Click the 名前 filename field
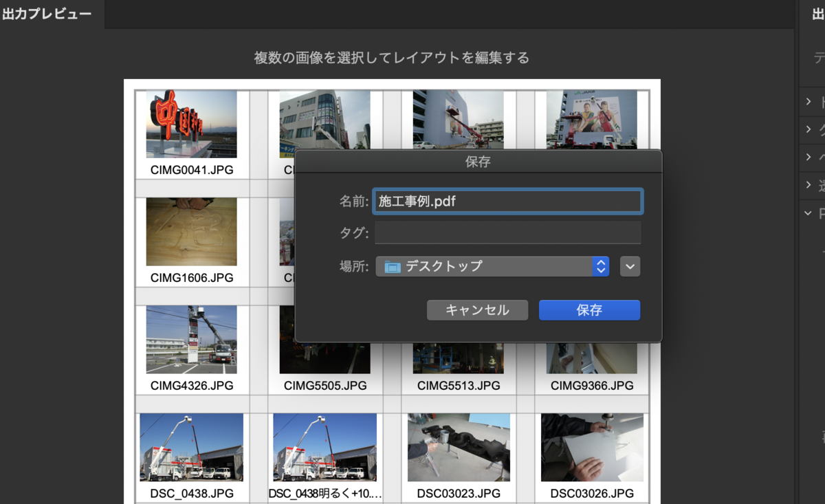Viewport: 825px width, 504px height. [x=508, y=201]
